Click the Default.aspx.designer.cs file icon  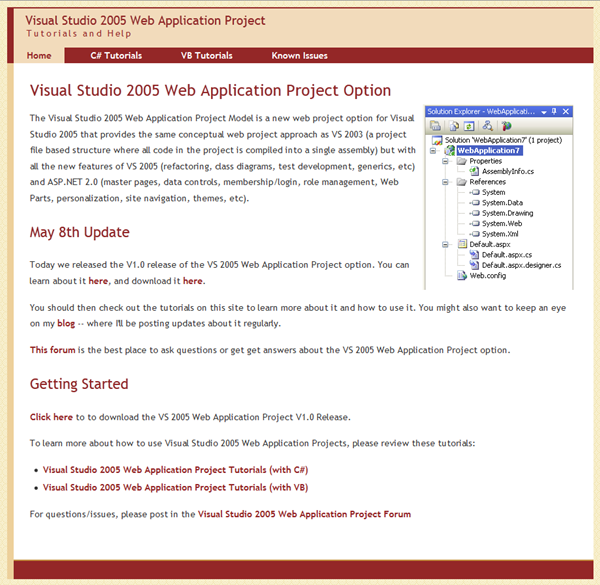[474, 265]
